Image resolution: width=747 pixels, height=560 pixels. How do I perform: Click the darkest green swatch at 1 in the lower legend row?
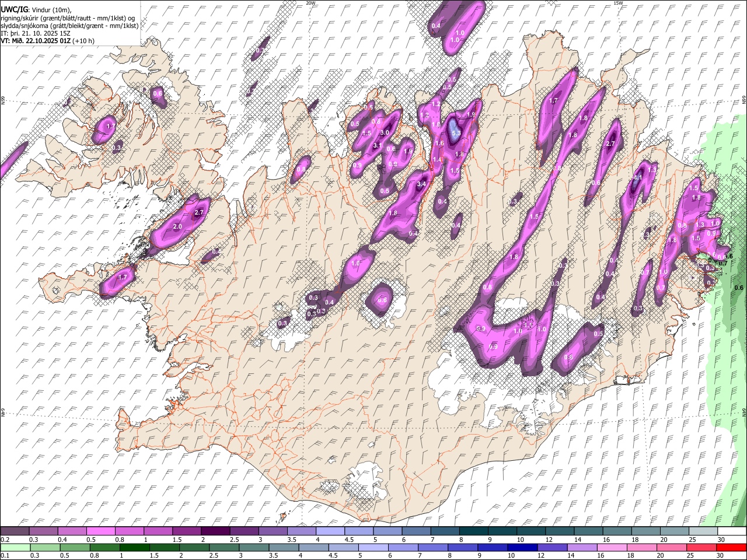click(x=134, y=548)
